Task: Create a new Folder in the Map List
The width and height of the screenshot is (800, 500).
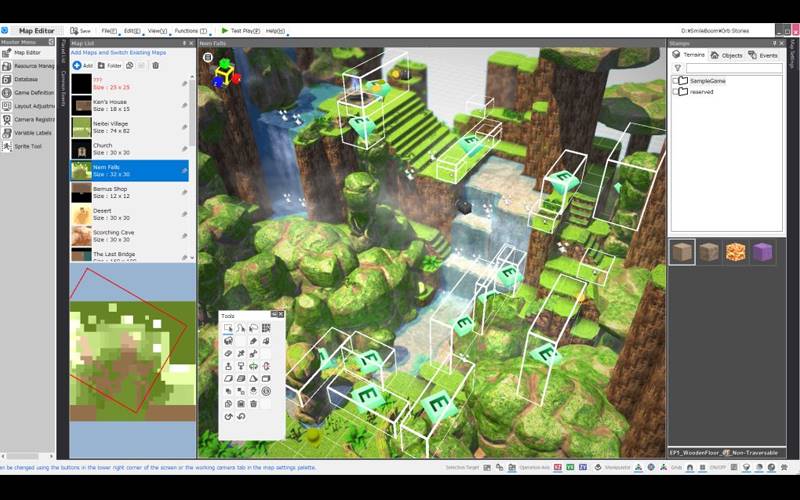Action: [109, 65]
